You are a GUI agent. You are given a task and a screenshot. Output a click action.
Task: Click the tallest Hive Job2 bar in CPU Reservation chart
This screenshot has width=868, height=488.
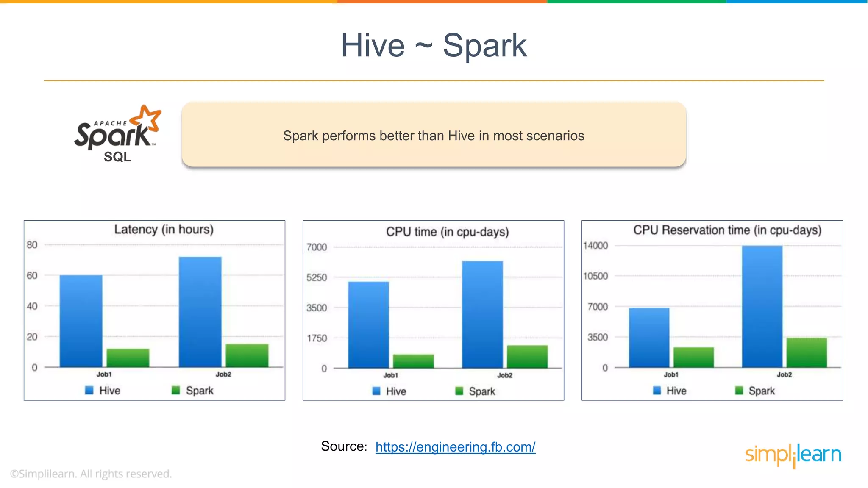(x=762, y=306)
